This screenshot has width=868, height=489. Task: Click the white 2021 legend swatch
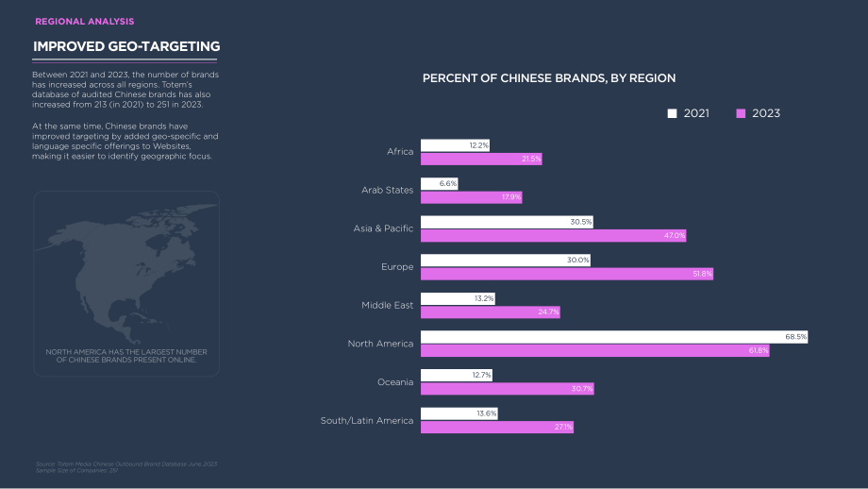click(x=672, y=113)
